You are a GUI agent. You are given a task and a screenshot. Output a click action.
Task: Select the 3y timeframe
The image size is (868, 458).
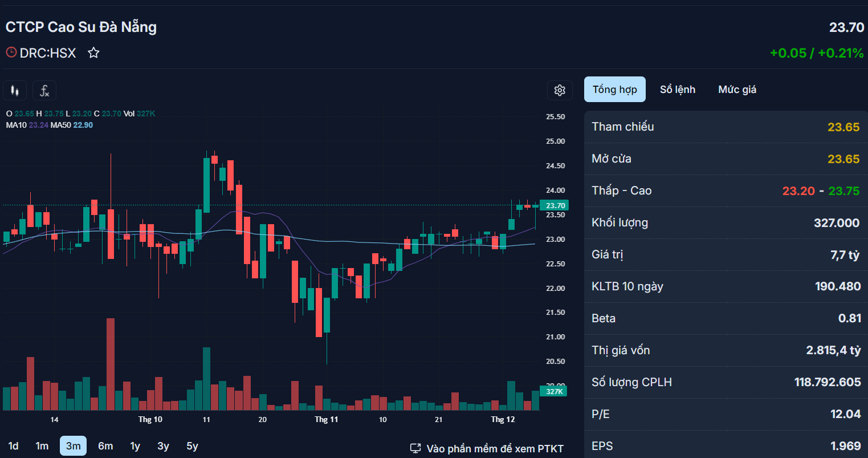pyautogui.click(x=164, y=446)
